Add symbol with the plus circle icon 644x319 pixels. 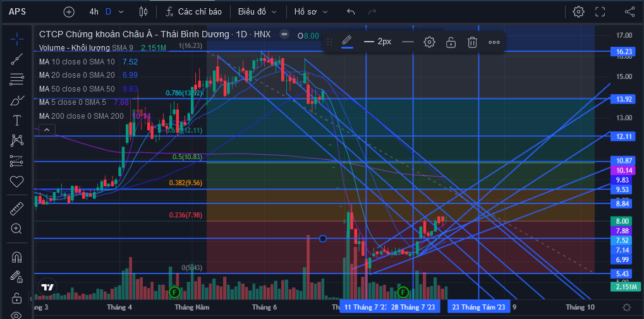point(69,12)
